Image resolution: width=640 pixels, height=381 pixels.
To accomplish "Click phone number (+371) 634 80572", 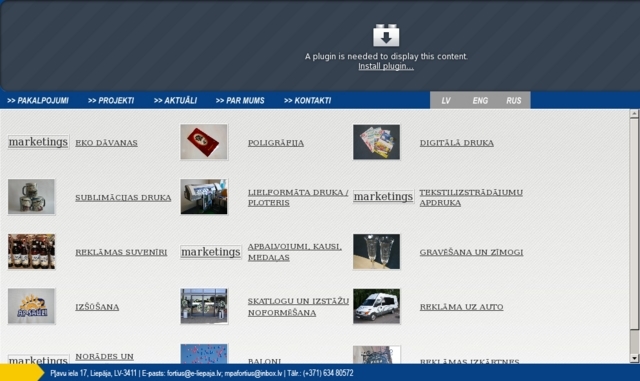I will pyautogui.click(x=328, y=373).
